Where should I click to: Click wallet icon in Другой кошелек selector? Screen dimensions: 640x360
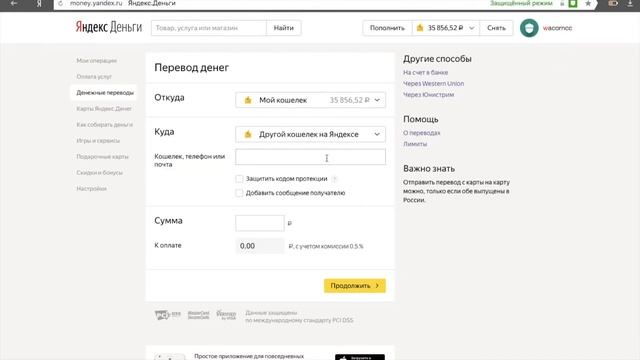click(248, 134)
